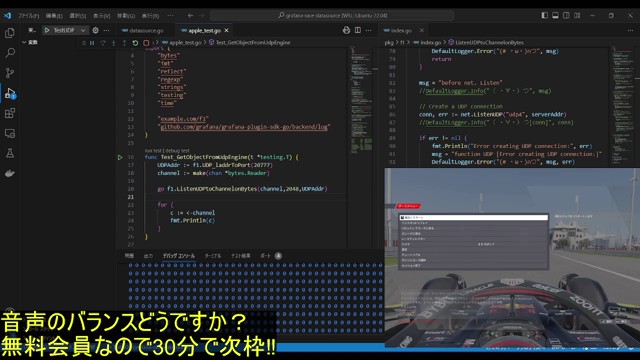The width and height of the screenshot is (640, 360).
Task: Split the editor with split icon
Action: (x=358, y=30)
